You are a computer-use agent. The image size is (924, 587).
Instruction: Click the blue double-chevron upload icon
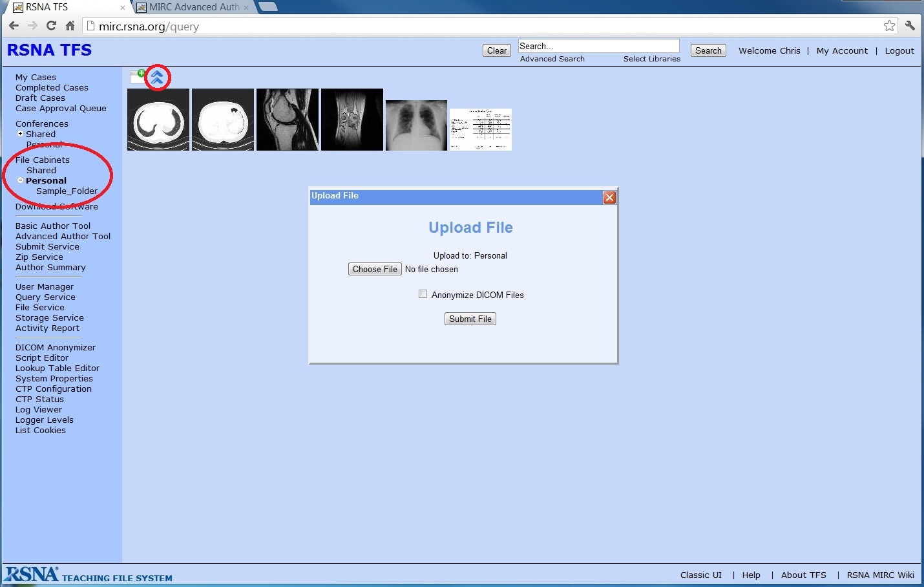[157, 78]
